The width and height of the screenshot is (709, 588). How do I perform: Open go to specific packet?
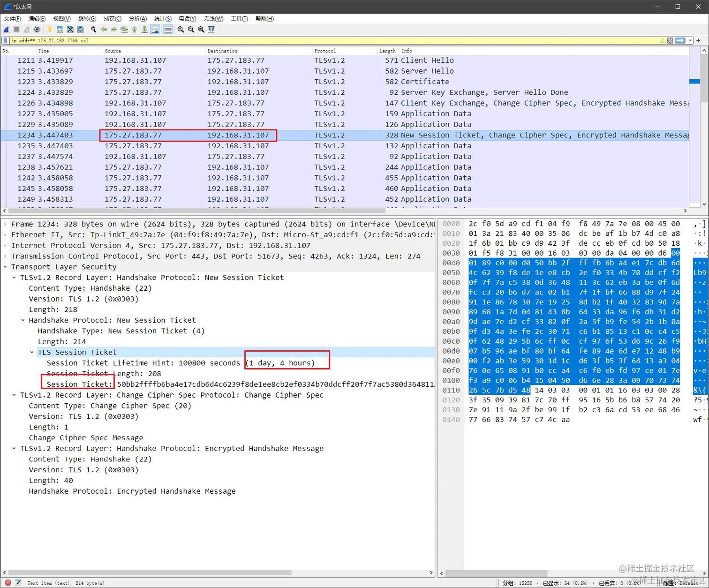click(x=124, y=30)
